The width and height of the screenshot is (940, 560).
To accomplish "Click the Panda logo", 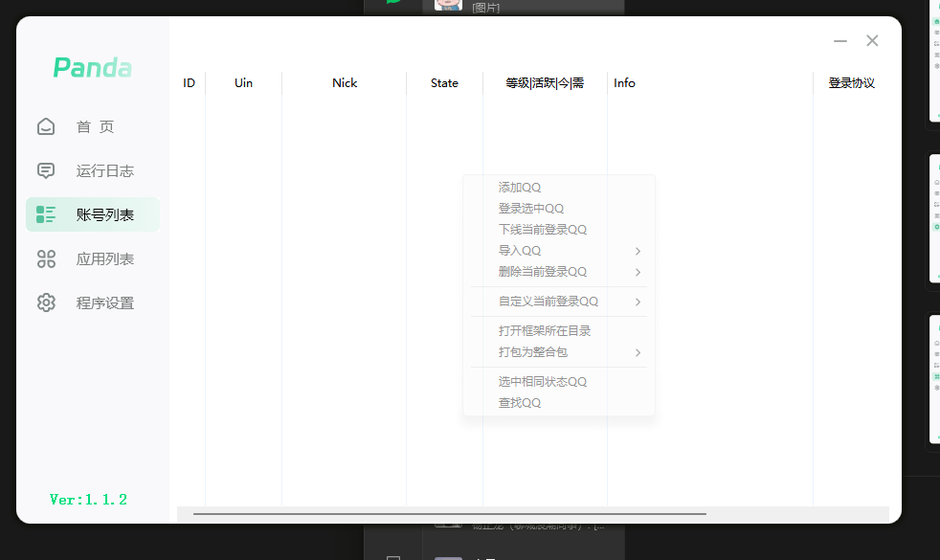I will [x=92, y=67].
